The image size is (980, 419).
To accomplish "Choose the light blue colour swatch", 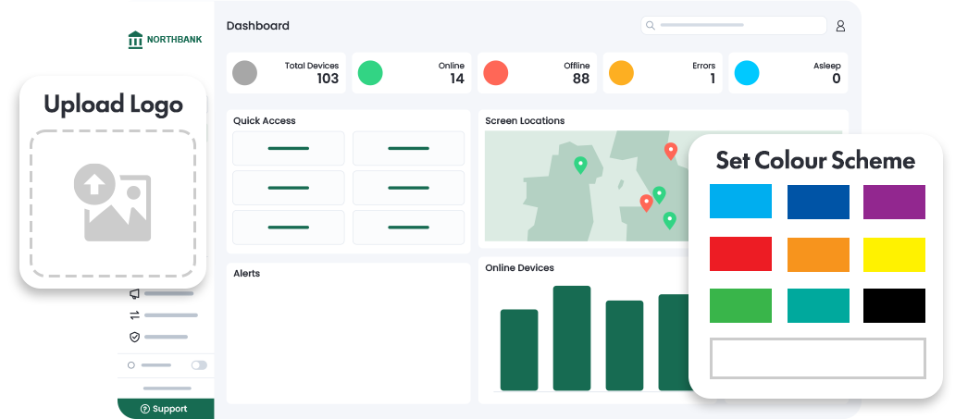I will click(x=740, y=202).
